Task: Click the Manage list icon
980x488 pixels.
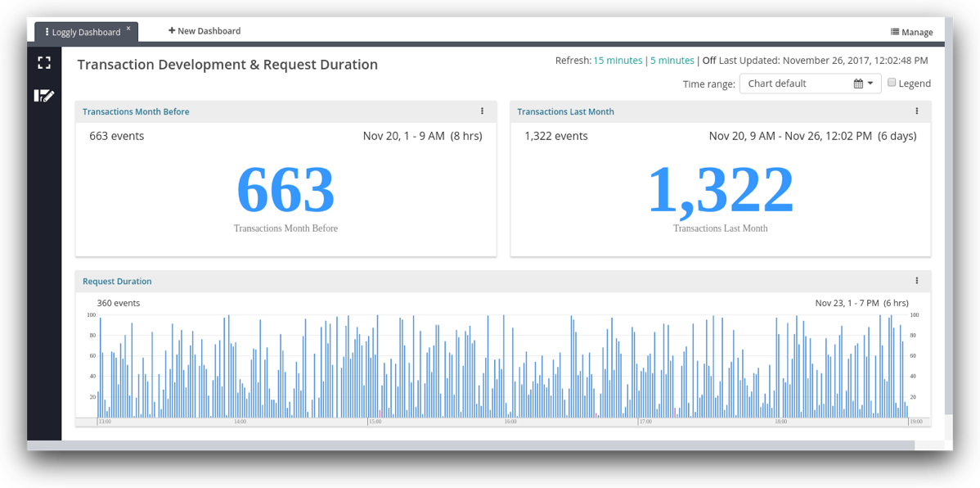Action: 894,32
